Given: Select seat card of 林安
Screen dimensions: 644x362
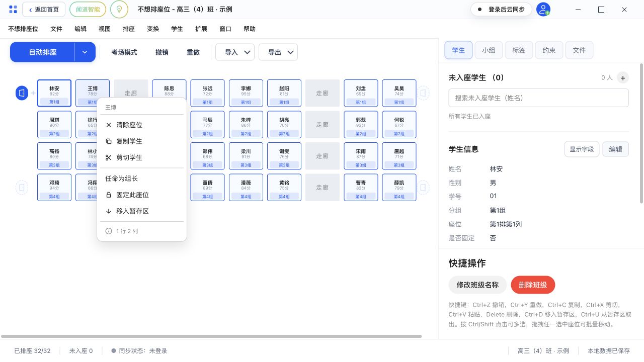Looking at the screenshot, I should click(54, 93).
